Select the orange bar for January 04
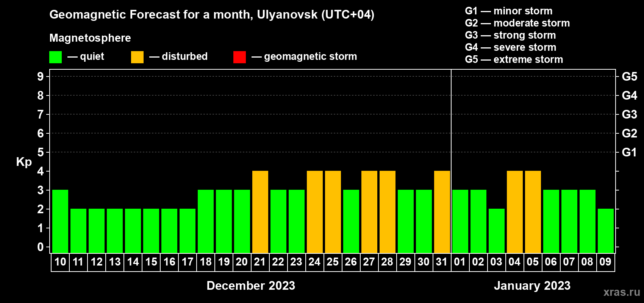Image resolution: width=644 pixels, height=303 pixels. click(x=515, y=212)
